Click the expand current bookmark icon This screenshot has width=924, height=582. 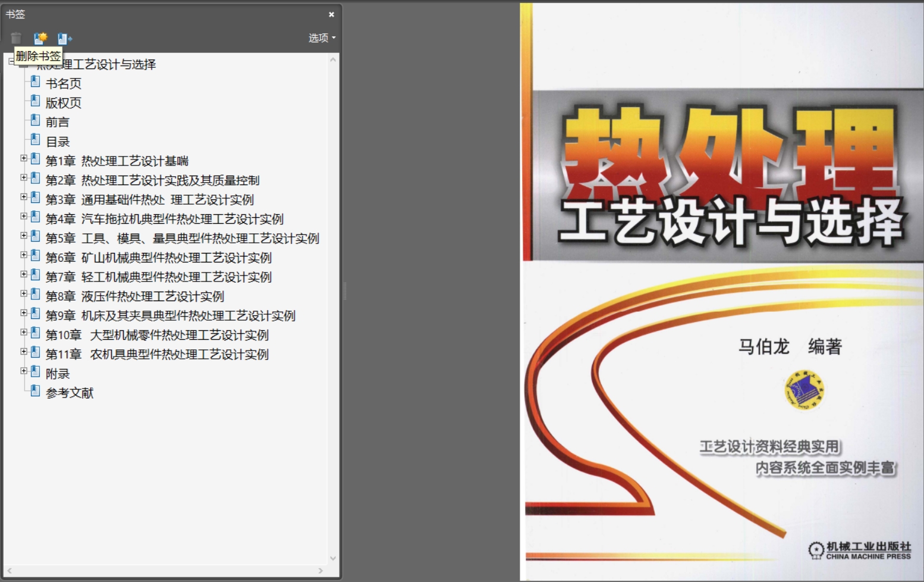[64, 39]
